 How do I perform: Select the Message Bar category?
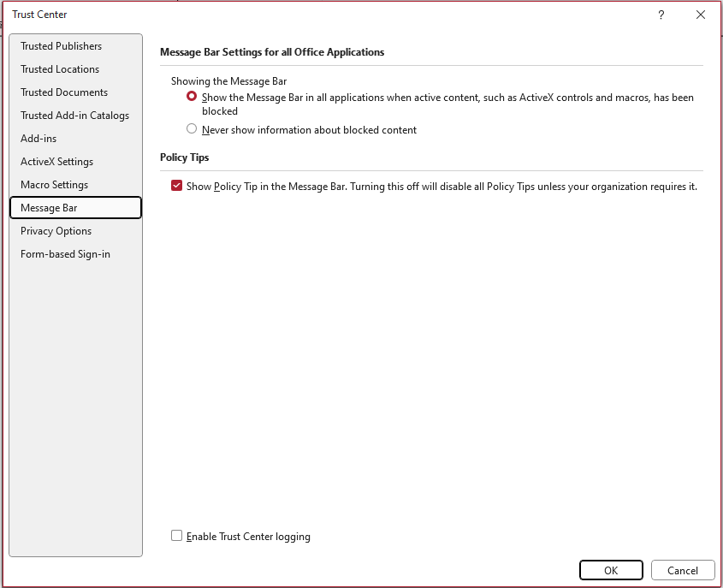[75, 207]
